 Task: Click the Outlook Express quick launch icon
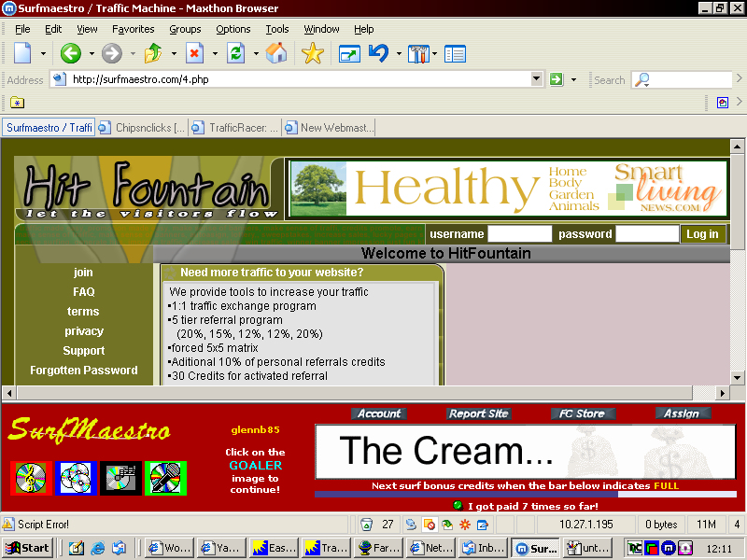tap(120, 548)
